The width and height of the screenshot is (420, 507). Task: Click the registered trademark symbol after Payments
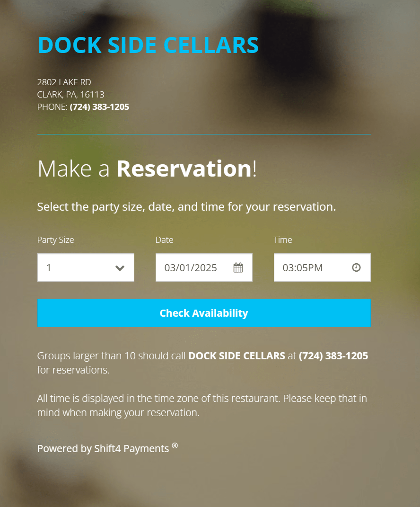175,445
